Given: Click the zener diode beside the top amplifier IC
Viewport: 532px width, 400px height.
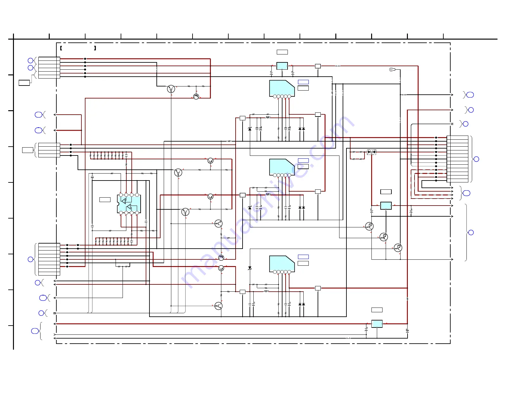Looking at the screenshot, I should pyautogui.click(x=250, y=129).
